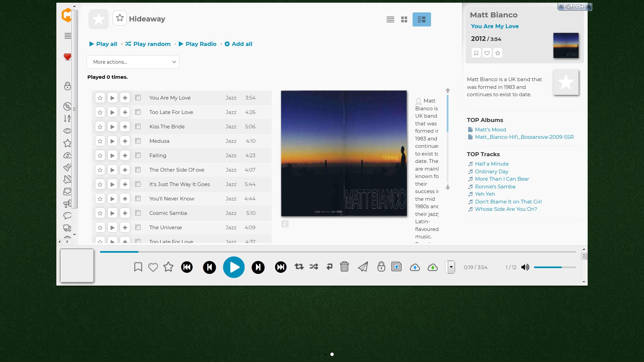Open the star icon in left sidebar
Screen dimensions: 644x362
[67, 143]
